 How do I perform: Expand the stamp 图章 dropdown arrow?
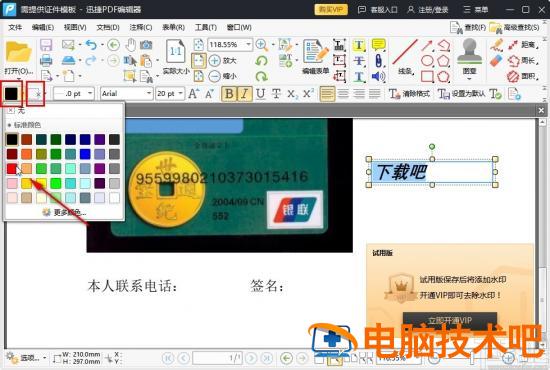469,79
